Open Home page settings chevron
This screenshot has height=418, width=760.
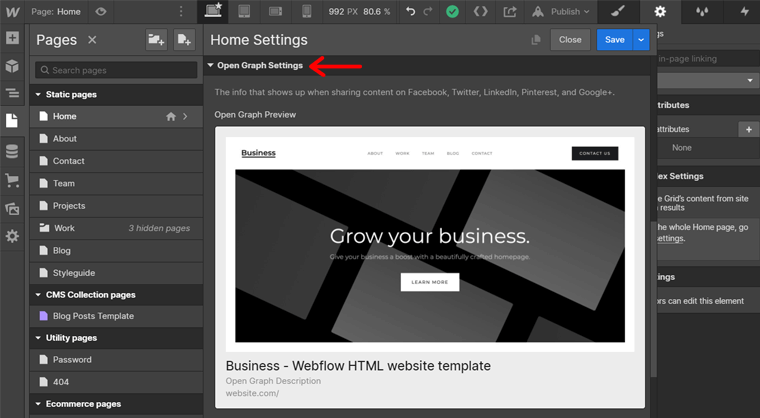tap(185, 116)
